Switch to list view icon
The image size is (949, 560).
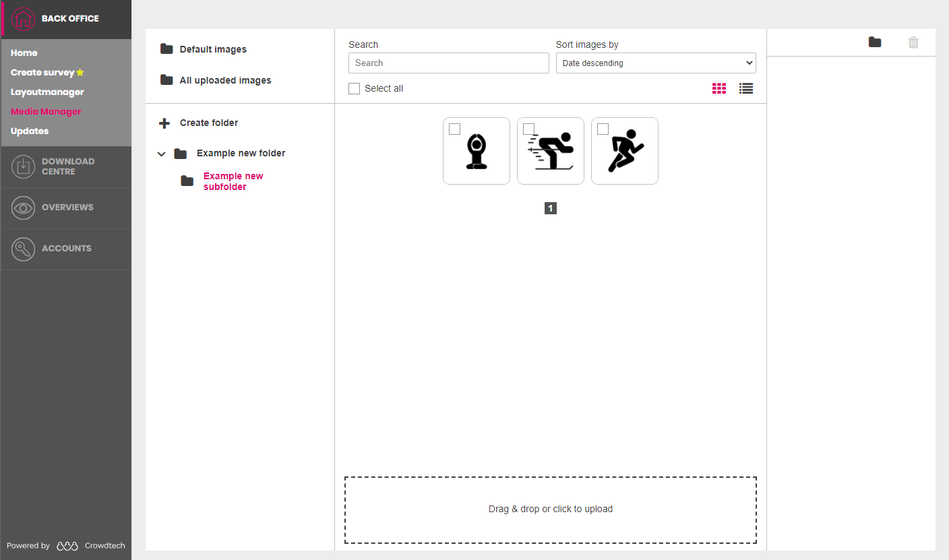pos(746,88)
